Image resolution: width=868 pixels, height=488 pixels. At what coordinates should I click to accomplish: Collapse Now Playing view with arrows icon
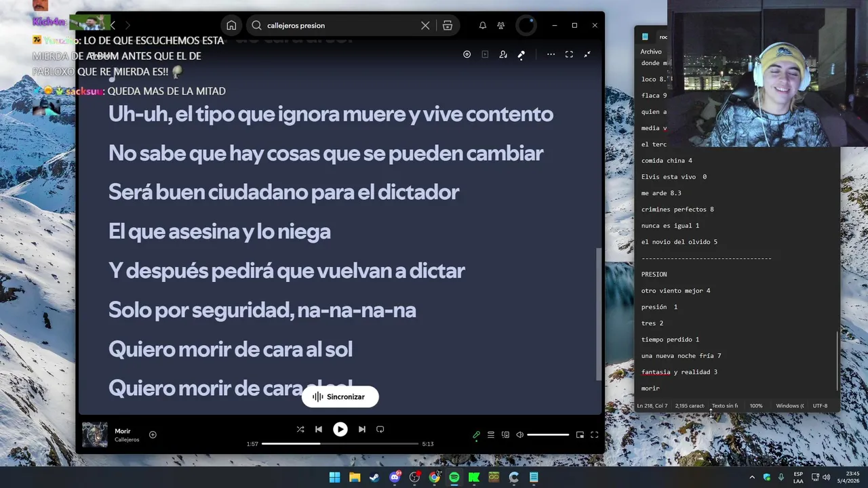[587, 54]
